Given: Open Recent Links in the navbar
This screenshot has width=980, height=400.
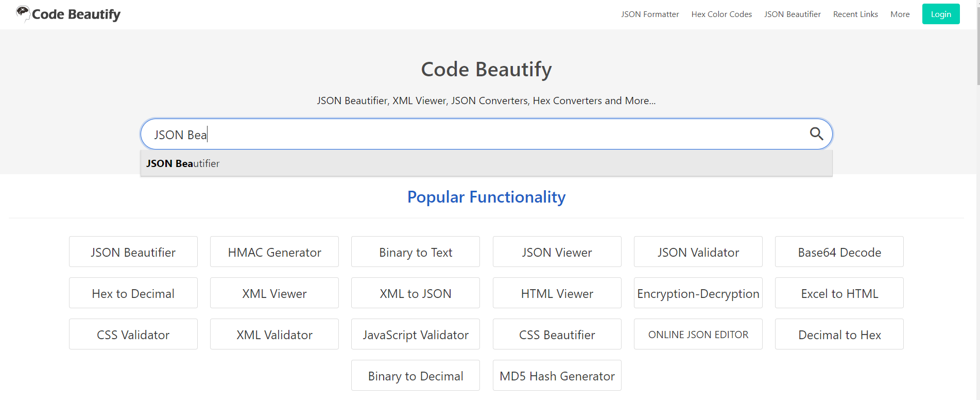Looking at the screenshot, I should (x=855, y=14).
